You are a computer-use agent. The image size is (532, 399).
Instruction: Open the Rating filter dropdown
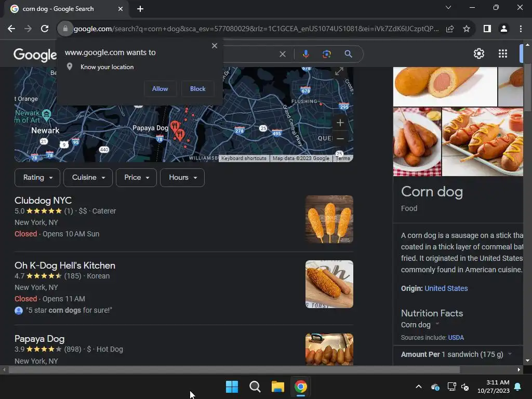tap(37, 178)
